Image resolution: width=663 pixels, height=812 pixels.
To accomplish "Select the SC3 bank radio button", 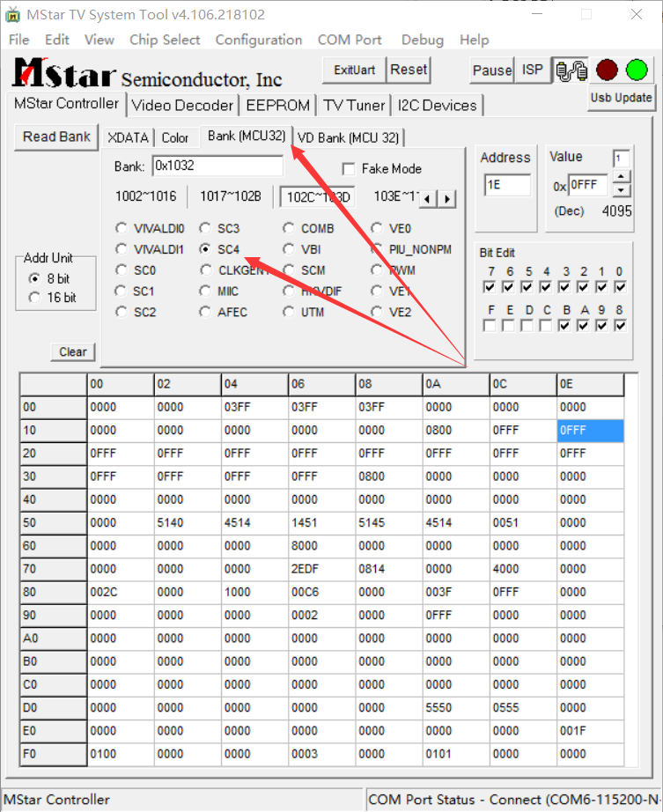I will click(x=205, y=228).
